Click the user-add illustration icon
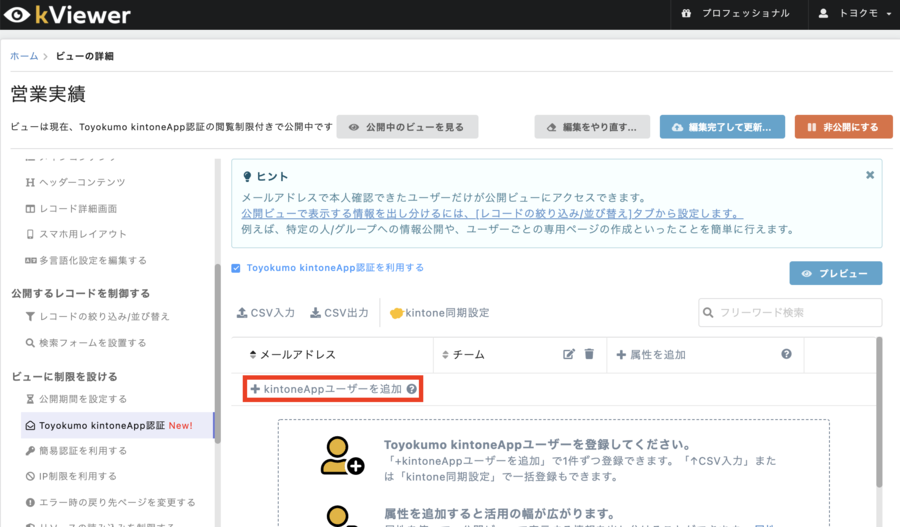 342,456
